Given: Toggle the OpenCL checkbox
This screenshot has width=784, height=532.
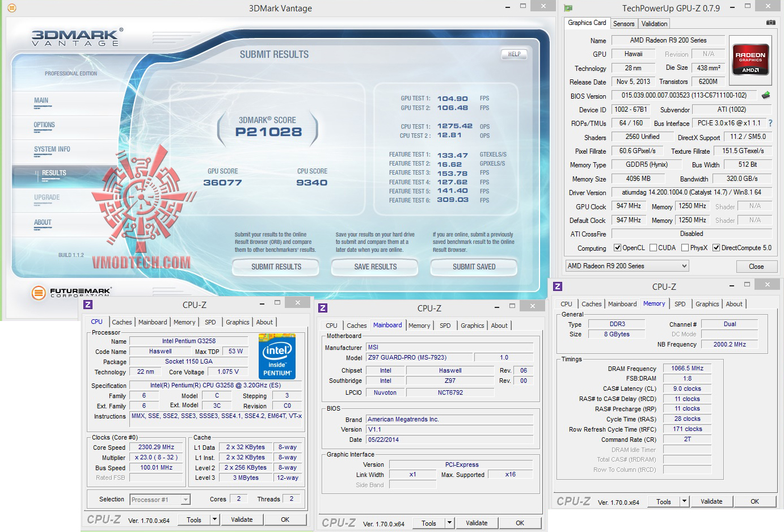Looking at the screenshot, I should point(618,248).
